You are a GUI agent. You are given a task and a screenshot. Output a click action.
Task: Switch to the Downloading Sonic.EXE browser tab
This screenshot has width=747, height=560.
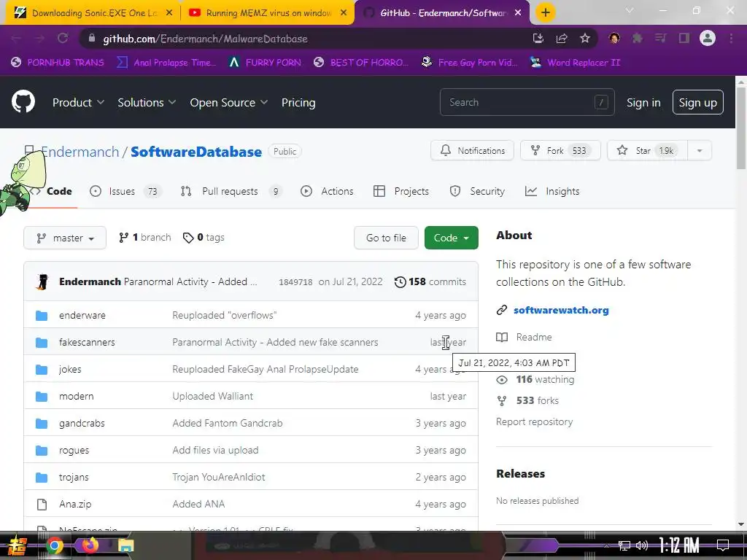[x=93, y=13]
